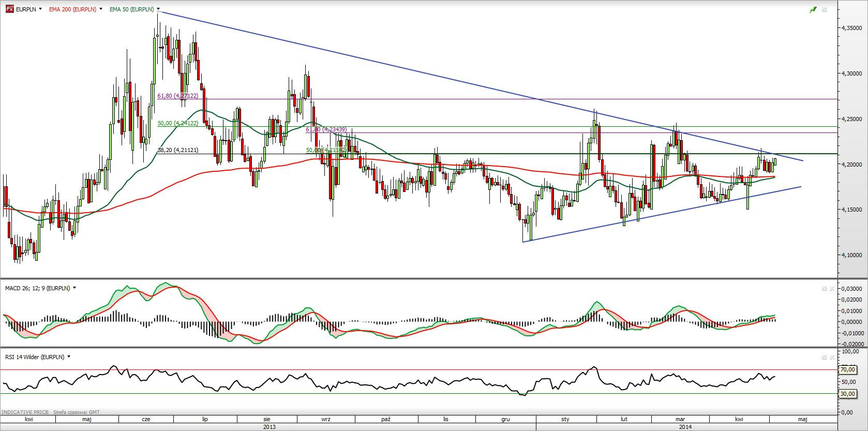Click the 4,20000 price axis label
The width and height of the screenshot is (868, 431).
(852, 165)
